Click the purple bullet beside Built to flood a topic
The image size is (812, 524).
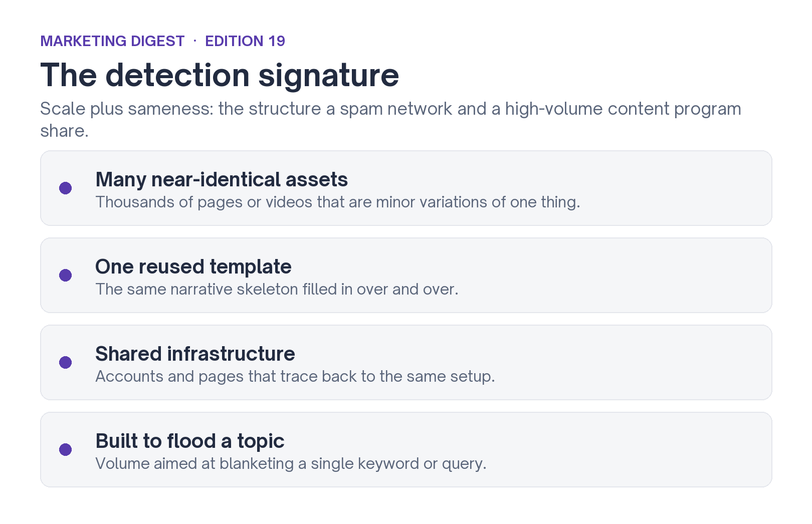65,449
